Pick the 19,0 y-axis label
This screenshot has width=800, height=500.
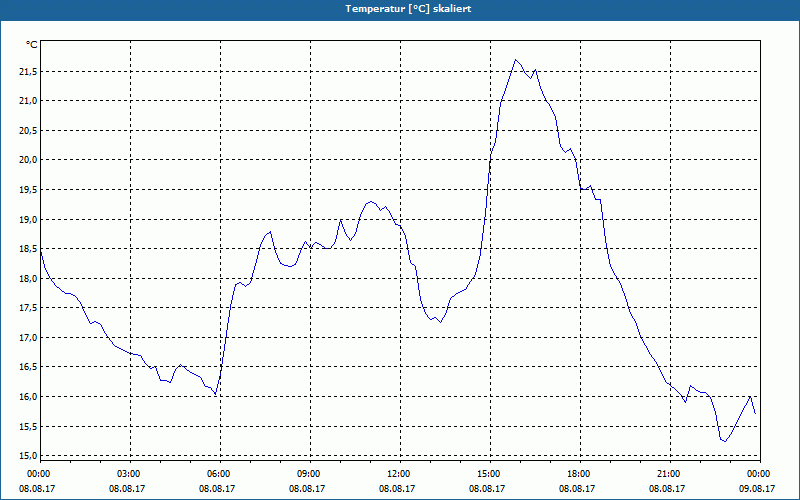point(28,219)
